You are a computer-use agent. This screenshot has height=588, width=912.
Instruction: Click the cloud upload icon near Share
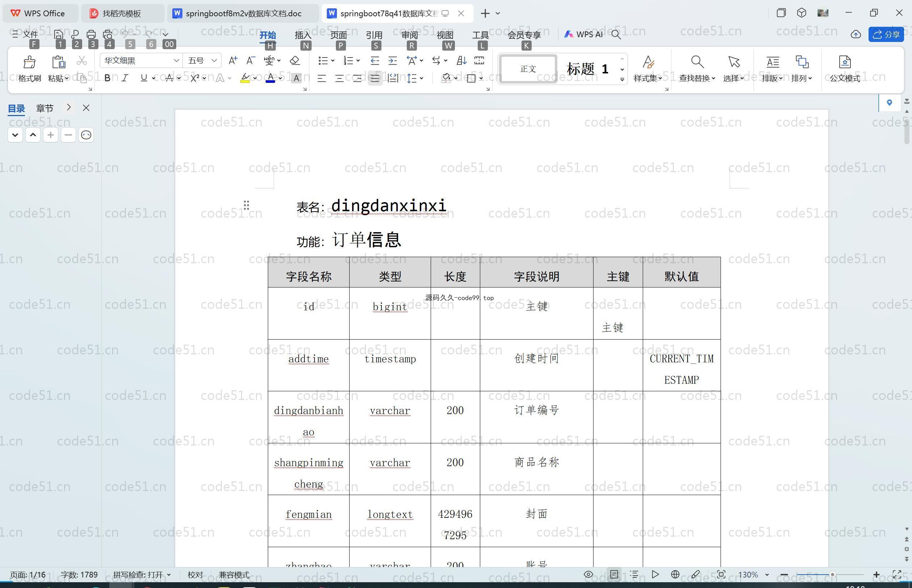click(856, 34)
